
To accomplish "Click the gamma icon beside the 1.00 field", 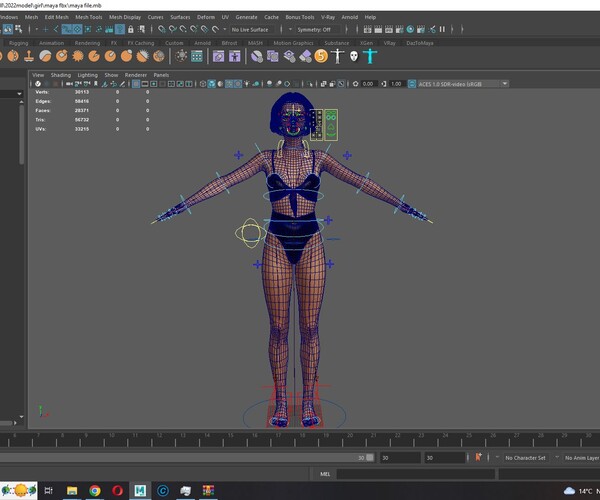I will pyautogui.click(x=384, y=84).
